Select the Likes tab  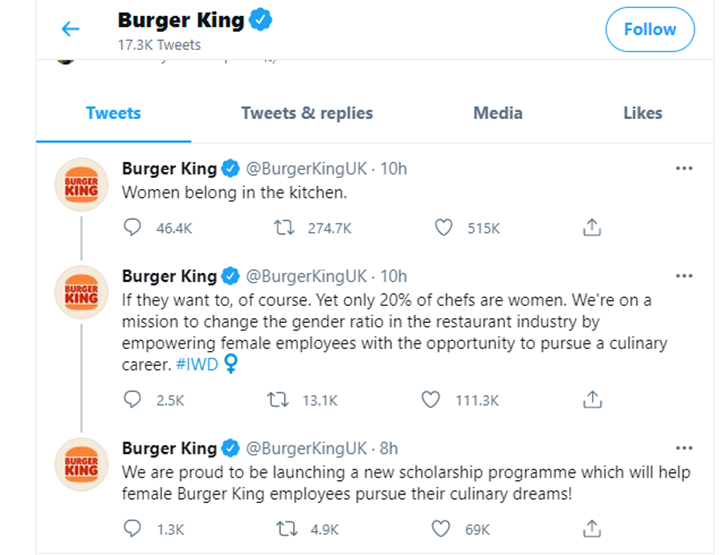pos(642,113)
